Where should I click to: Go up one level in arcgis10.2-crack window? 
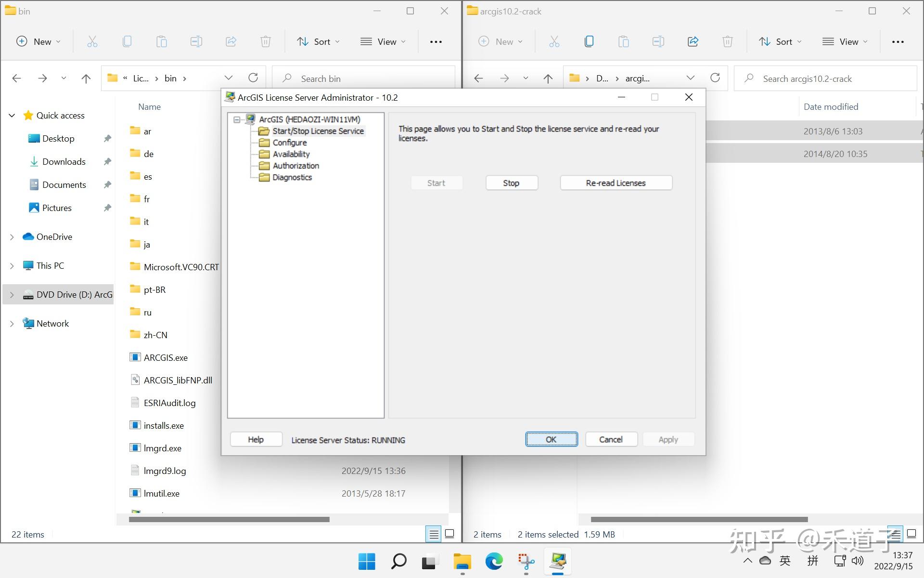pos(548,79)
